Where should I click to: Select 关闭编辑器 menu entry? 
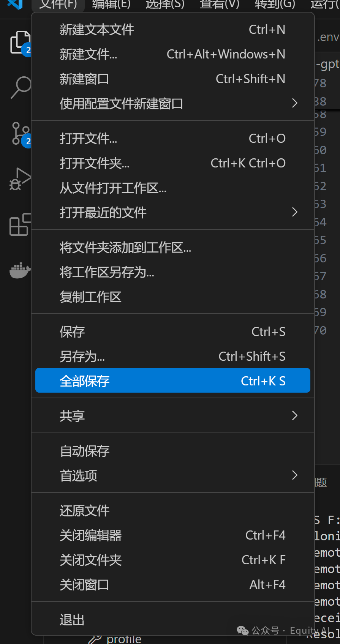(x=173, y=535)
